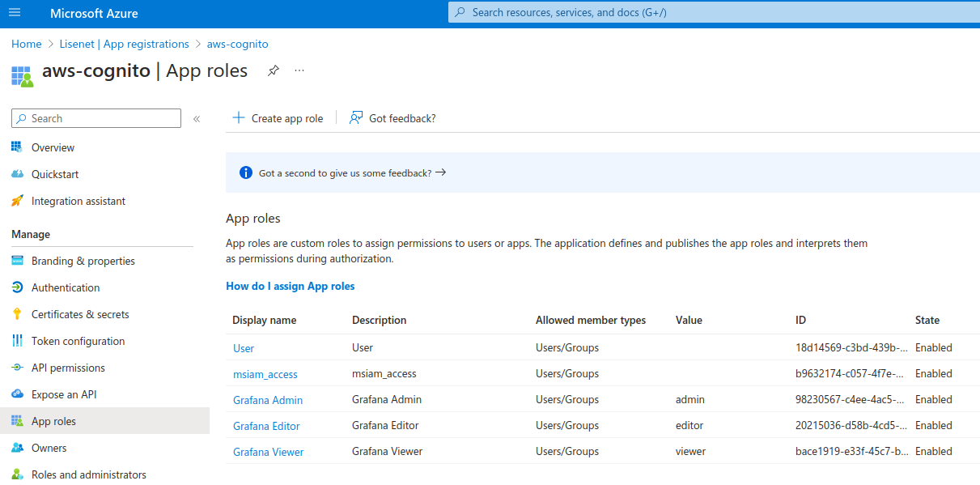Click the Quickstart cloud icon

(x=17, y=174)
